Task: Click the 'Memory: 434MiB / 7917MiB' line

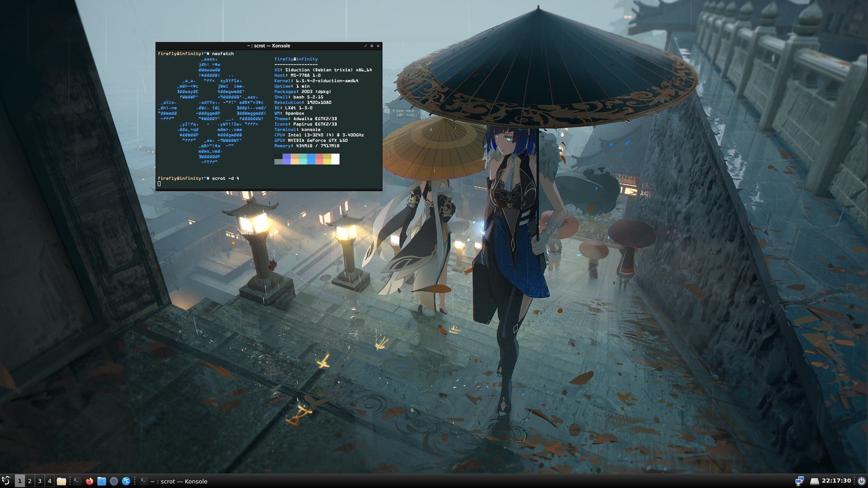Action: point(307,146)
